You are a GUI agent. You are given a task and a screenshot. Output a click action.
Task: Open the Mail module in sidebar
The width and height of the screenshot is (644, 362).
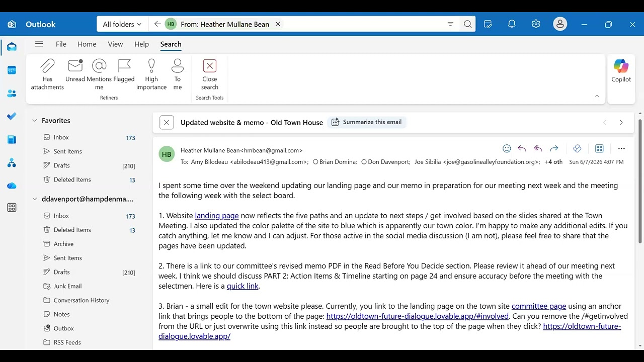click(12, 47)
